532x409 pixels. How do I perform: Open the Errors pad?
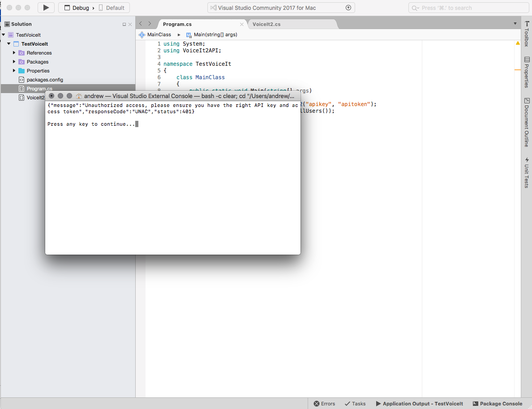pos(324,404)
